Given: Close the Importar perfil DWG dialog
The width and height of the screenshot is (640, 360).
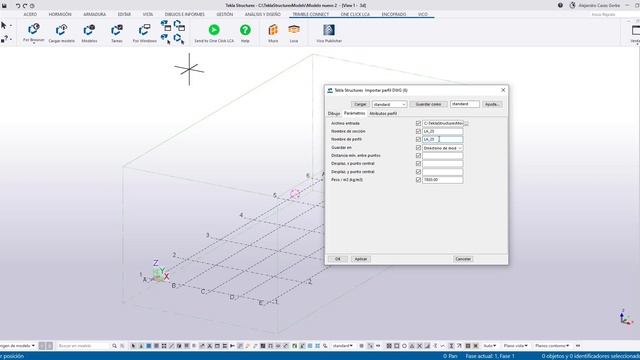Looking at the screenshot, I should (503, 90).
